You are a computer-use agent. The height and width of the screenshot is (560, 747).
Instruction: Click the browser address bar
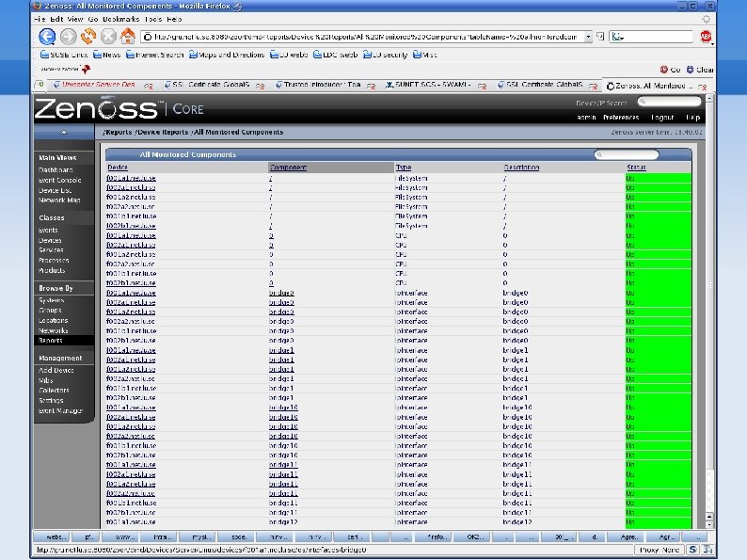(x=362, y=37)
